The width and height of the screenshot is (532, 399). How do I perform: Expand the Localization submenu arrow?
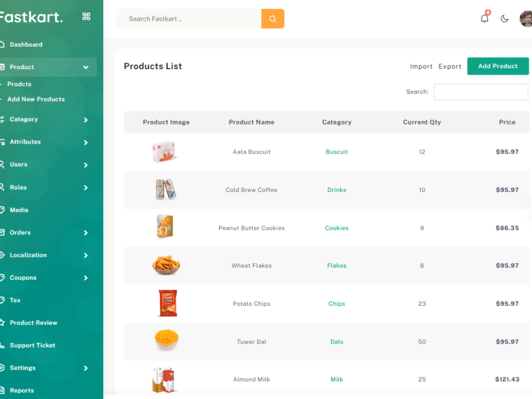coord(86,255)
